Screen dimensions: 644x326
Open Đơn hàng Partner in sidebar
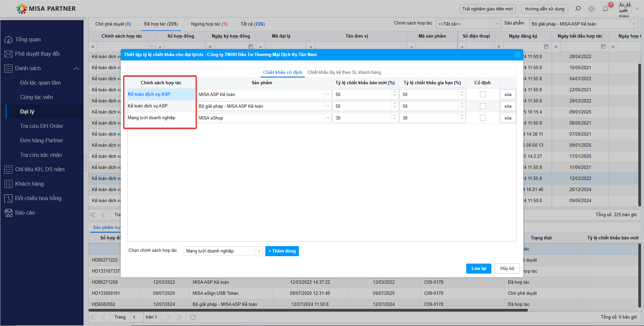42,141
